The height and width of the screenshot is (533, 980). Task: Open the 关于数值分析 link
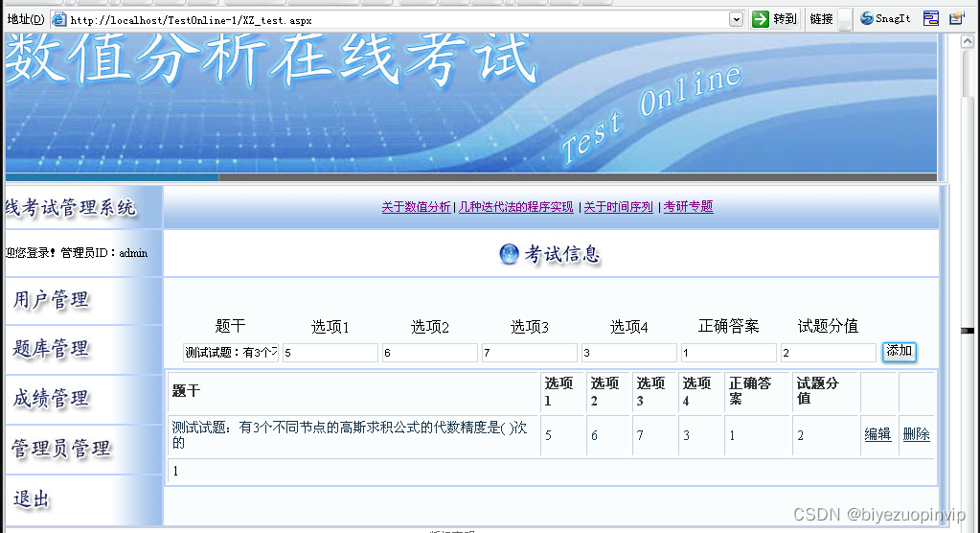point(416,207)
